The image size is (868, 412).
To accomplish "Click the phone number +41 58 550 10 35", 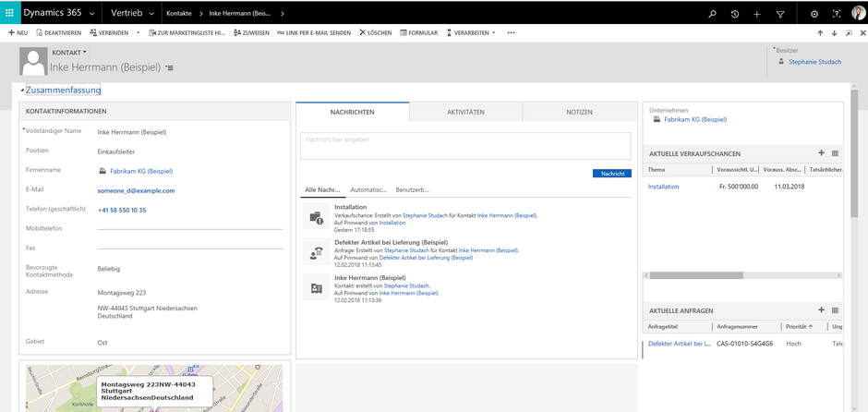I will pyautogui.click(x=122, y=211).
